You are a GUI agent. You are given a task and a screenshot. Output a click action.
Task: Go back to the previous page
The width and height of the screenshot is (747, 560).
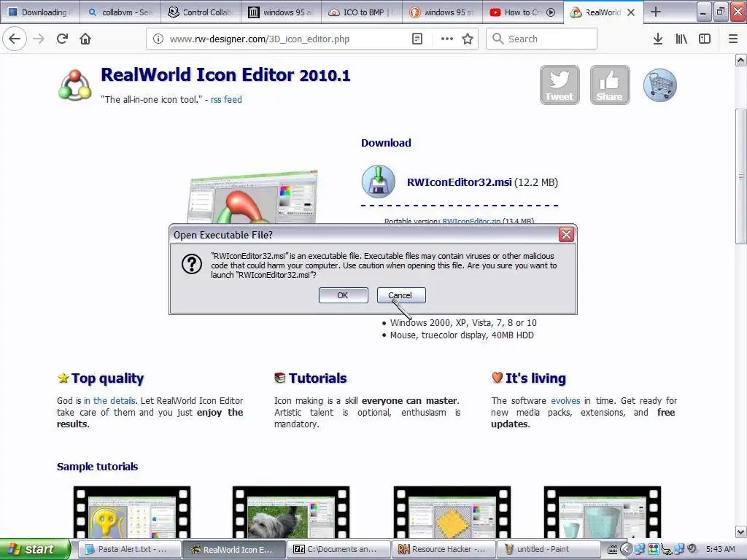click(x=15, y=39)
